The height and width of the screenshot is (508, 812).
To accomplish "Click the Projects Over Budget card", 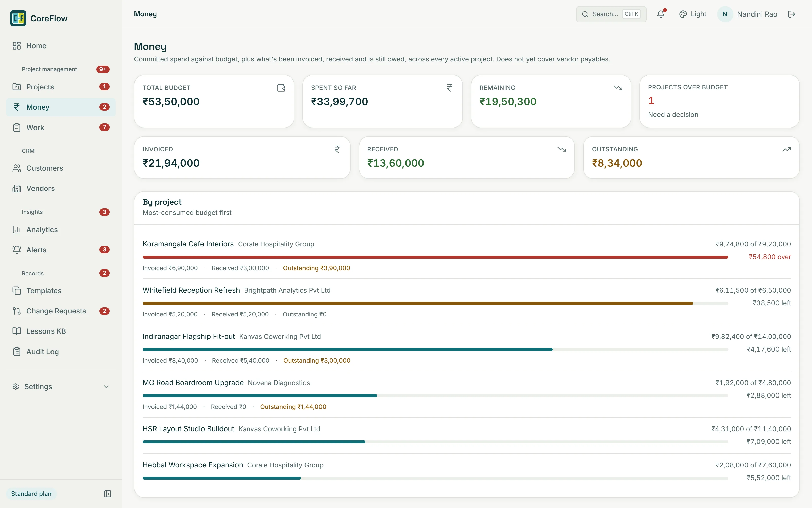I will (719, 101).
